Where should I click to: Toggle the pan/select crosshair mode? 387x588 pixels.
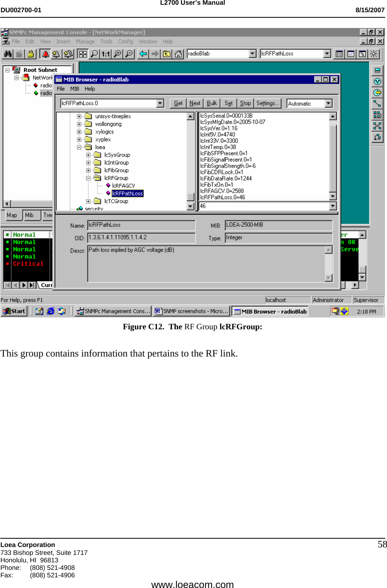[x=83, y=54]
